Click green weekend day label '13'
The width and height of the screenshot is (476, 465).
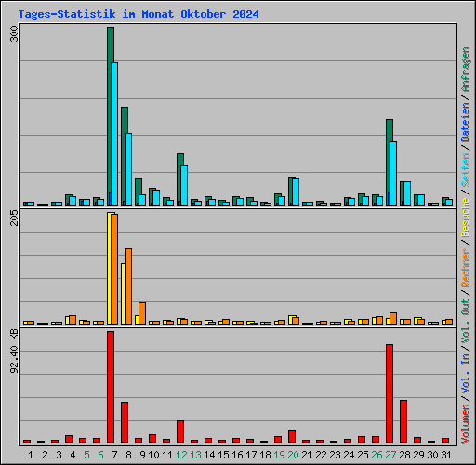coord(195,455)
